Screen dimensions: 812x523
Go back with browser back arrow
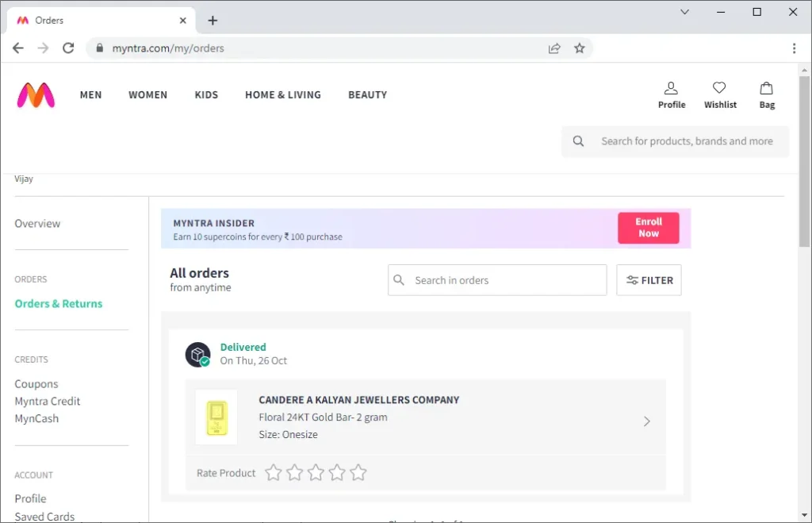coord(18,48)
